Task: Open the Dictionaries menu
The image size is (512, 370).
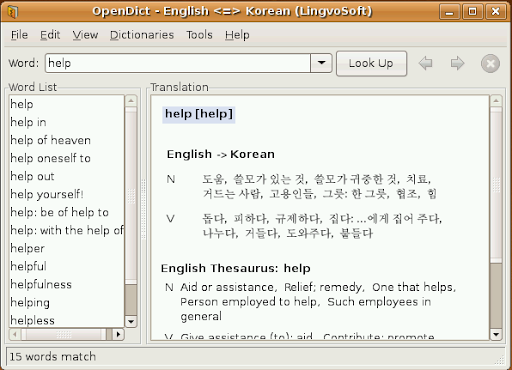Action: tap(142, 35)
